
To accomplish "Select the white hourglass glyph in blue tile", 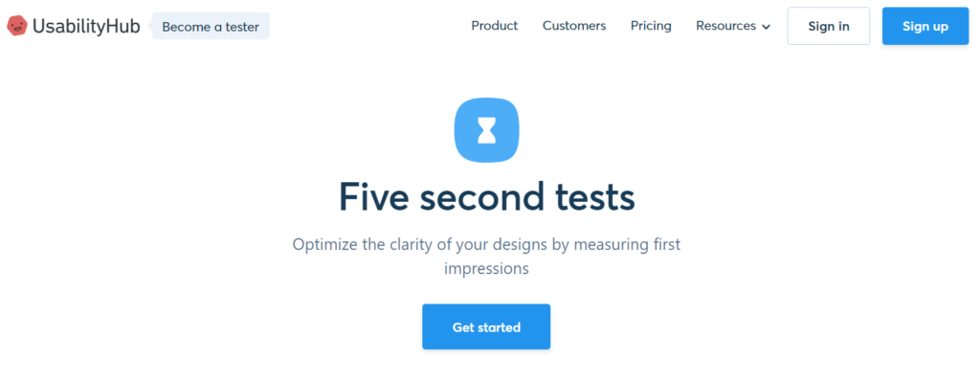I will 486,130.
